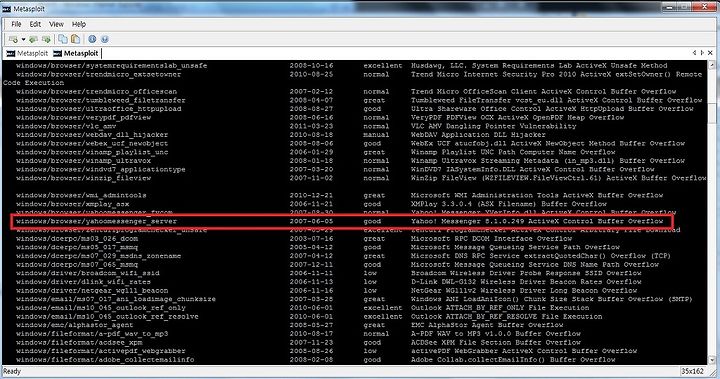Click windows/fileformat/adobe_collectemailinfo module name

pyautogui.click(x=105, y=360)
